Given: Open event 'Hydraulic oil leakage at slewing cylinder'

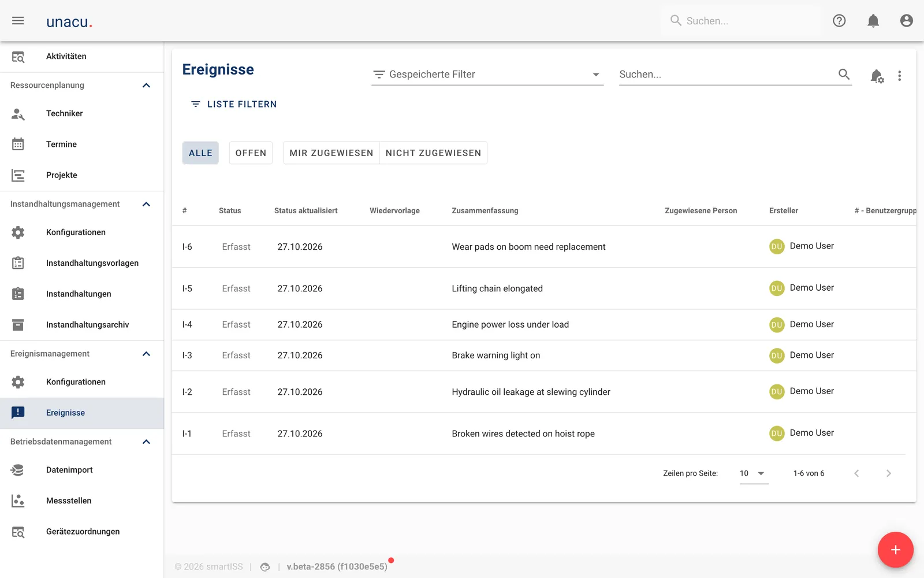Looking at the screenshot, I should 543,392.
